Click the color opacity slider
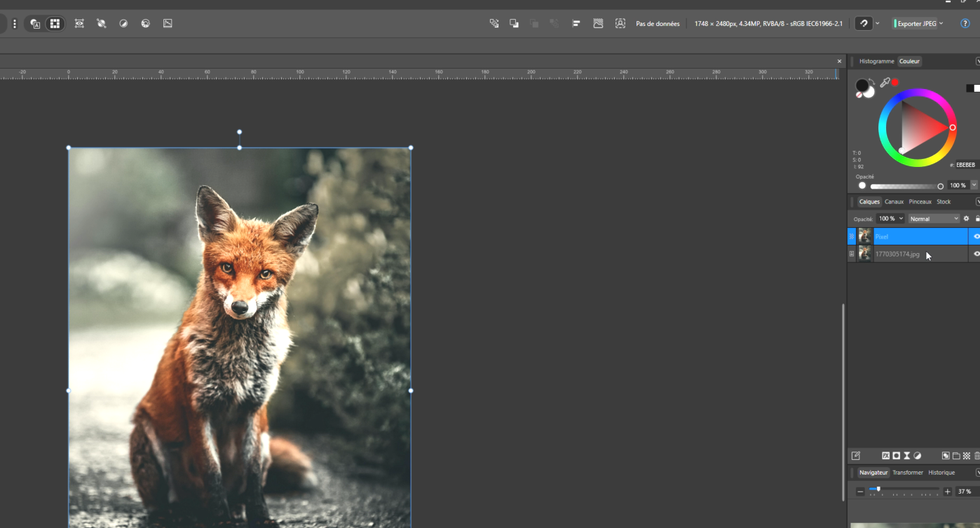 pyautogui.click(x=905, y=187)
